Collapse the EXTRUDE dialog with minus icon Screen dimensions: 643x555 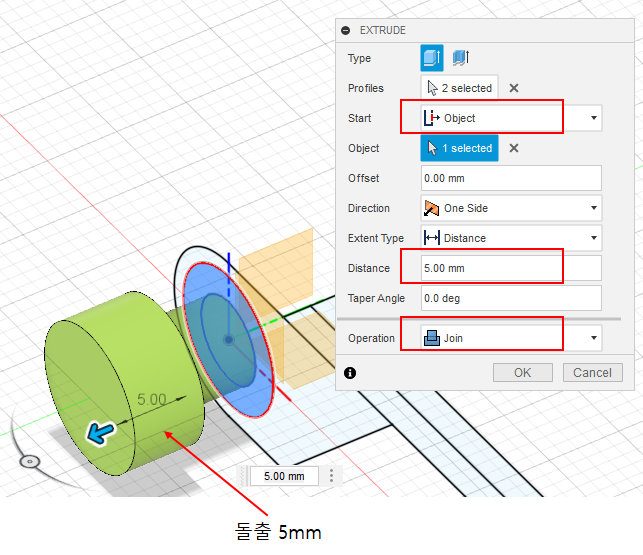coord(346,30)
